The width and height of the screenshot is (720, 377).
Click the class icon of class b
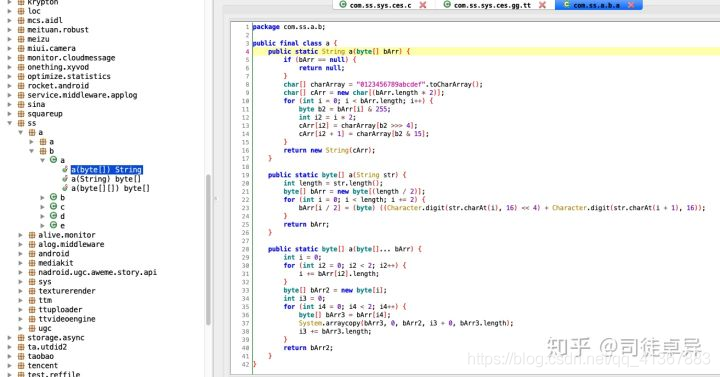pos(53,197)
